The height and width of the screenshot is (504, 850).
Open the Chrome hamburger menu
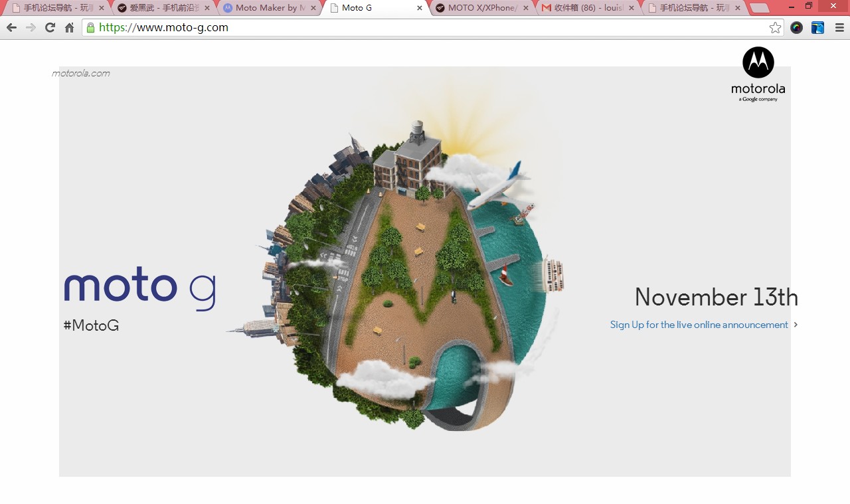[x=839, y=28]
